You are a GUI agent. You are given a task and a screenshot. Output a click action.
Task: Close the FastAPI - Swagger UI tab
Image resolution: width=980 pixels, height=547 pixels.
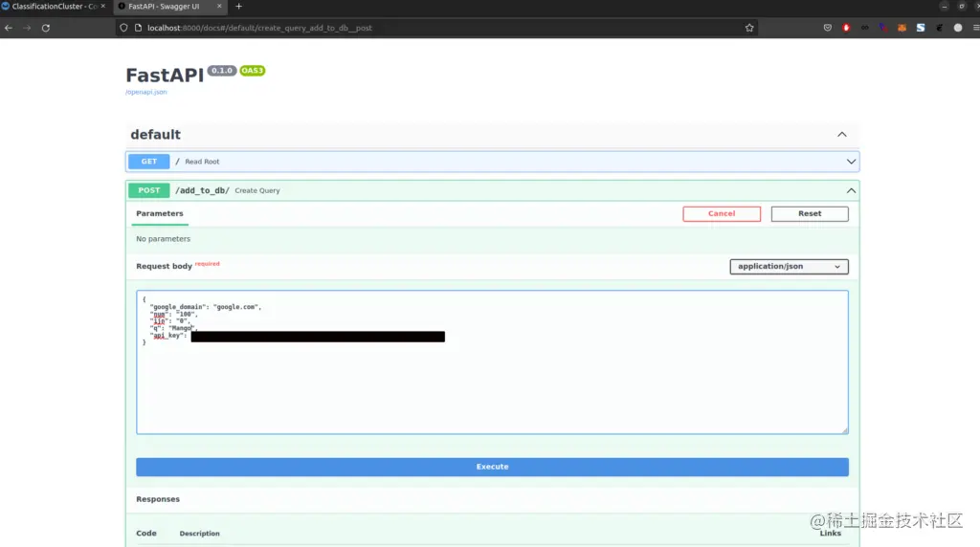[x=219, y=7]
